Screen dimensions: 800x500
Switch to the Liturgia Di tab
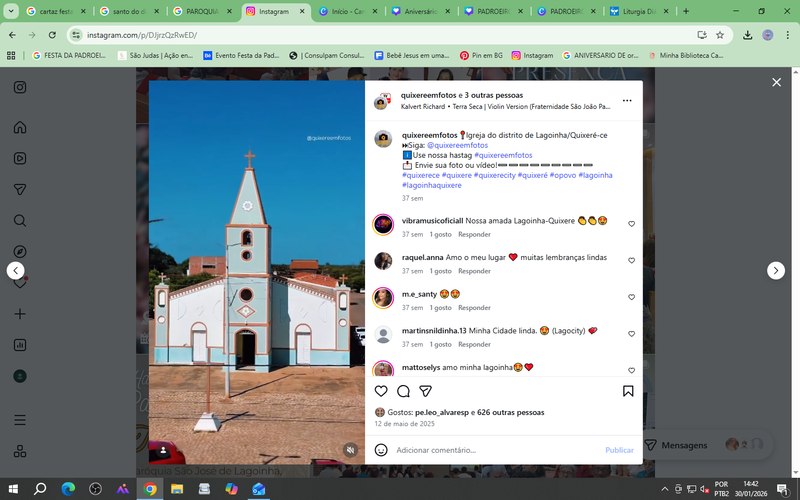pyautogui.click(x=639, y=11)
